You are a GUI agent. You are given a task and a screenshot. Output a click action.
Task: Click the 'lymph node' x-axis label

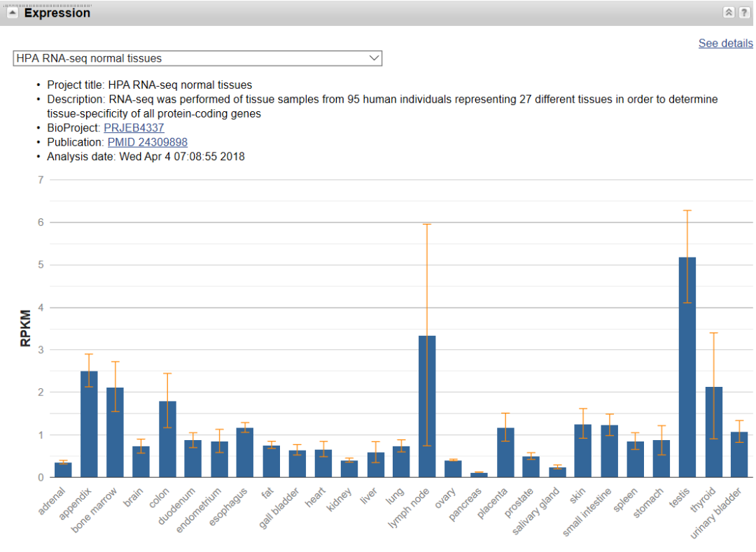[409, 508]
